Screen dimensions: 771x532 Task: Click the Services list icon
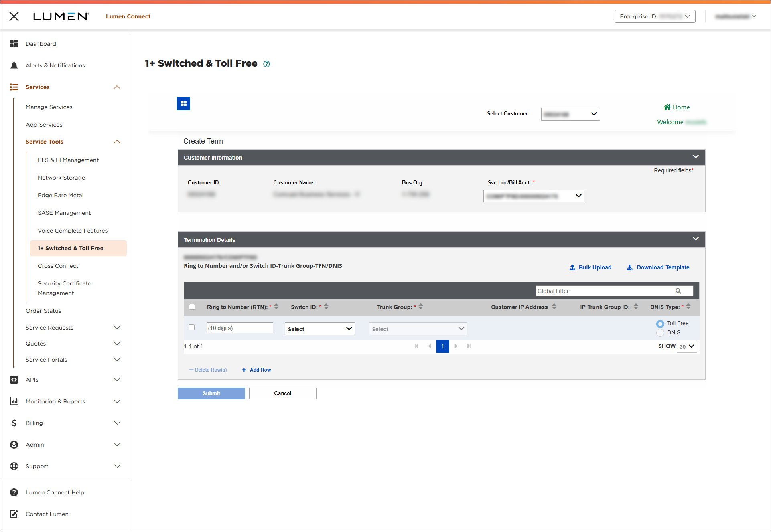[14, 87]
